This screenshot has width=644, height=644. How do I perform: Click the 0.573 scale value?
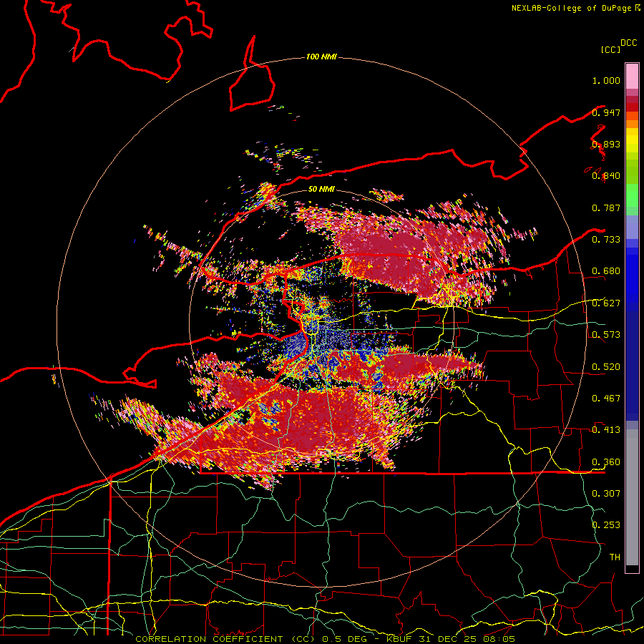606,335
